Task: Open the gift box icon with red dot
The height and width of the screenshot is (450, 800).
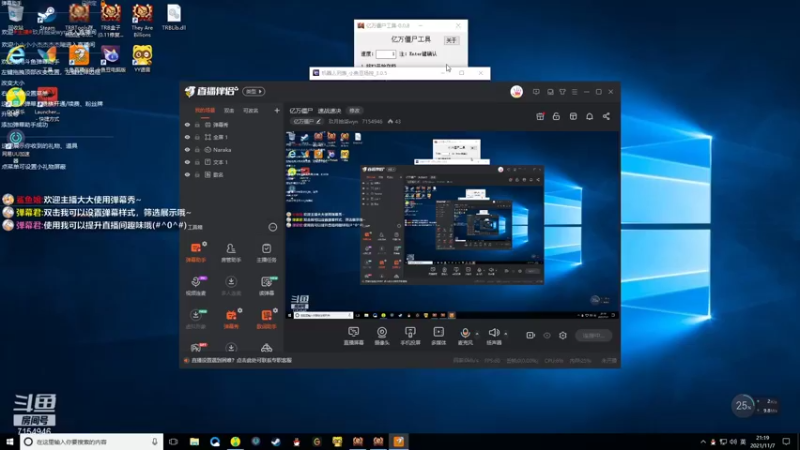Action: coord(540,116)
